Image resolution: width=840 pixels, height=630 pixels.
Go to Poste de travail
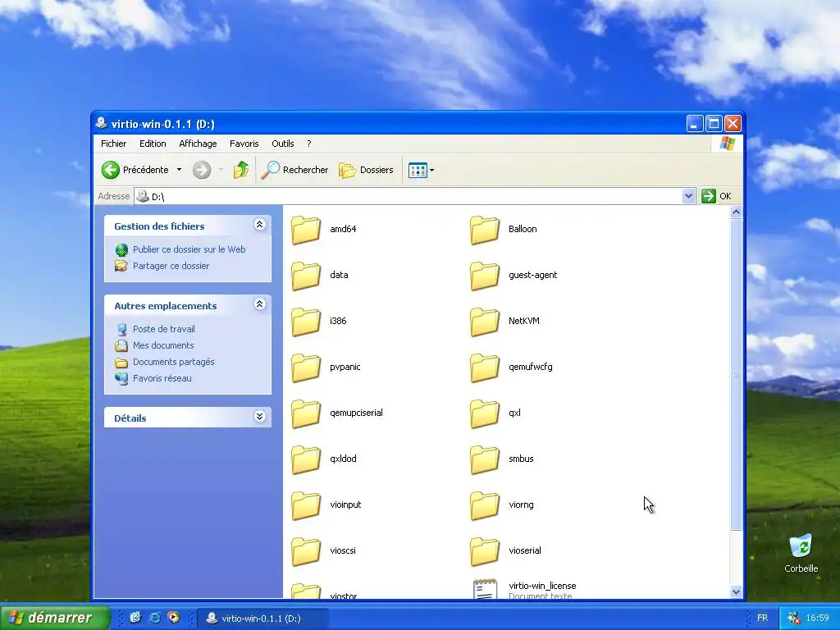(163, 329)
